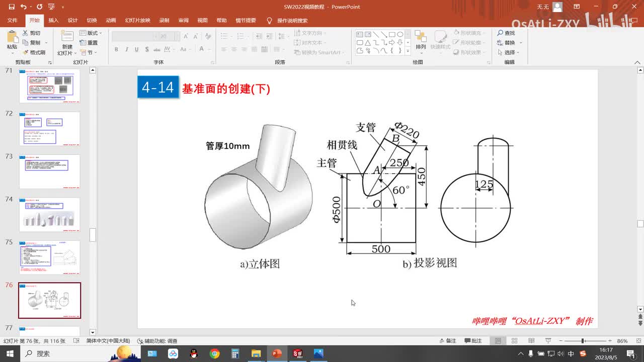Open the Replace (替换) dropdown arrow
The image size is (644, 362).
pyautogui.click(x=521, y=43)
